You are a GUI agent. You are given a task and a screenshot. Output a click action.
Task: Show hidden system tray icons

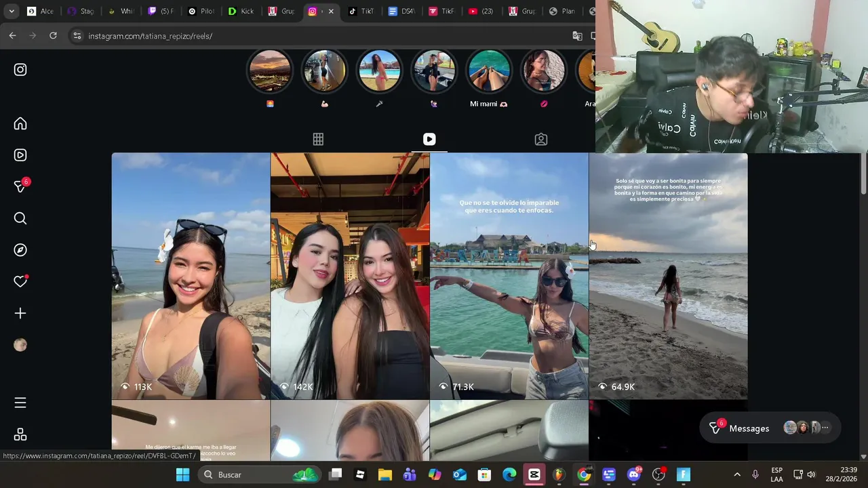737,474
